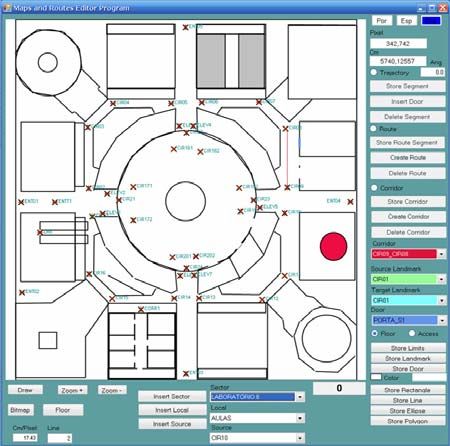The image size is (450, 446).
Task: Click the Zoom + button
Action: pos(72,390)
